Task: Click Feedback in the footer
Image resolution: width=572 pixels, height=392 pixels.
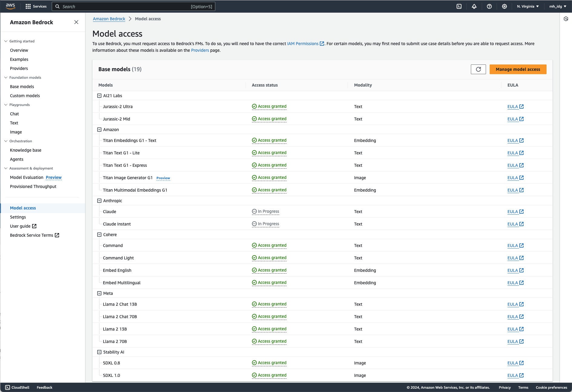Action: (x=45, y=387)
